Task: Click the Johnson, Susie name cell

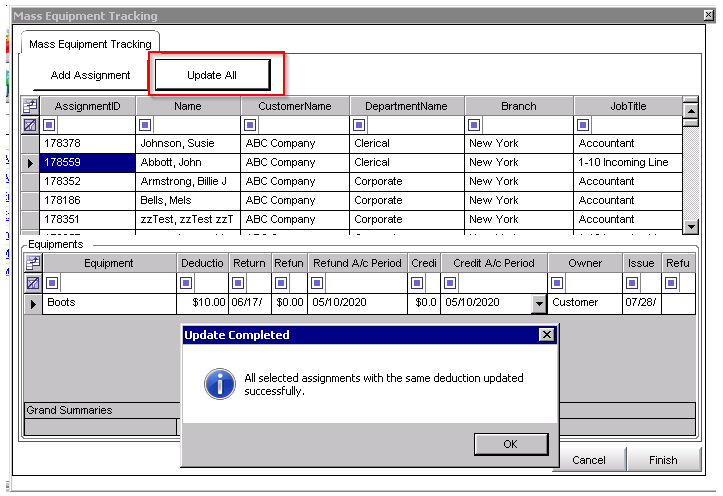Action: (x=188, y=143)
